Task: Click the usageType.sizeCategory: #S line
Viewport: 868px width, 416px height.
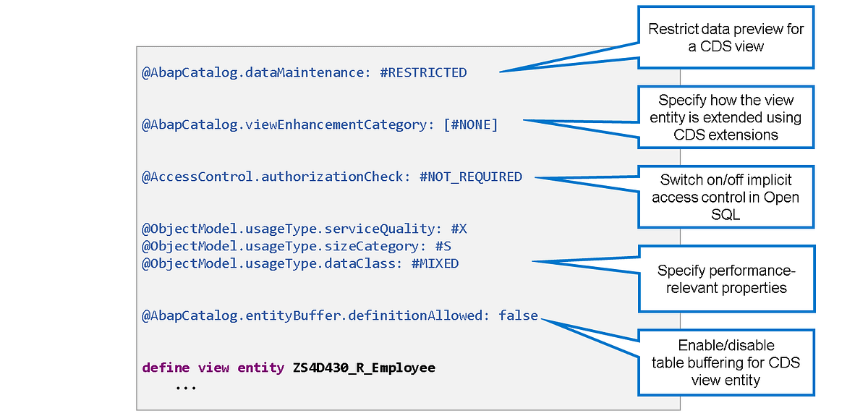Action: pyautogui.click(x=297, y=246)
